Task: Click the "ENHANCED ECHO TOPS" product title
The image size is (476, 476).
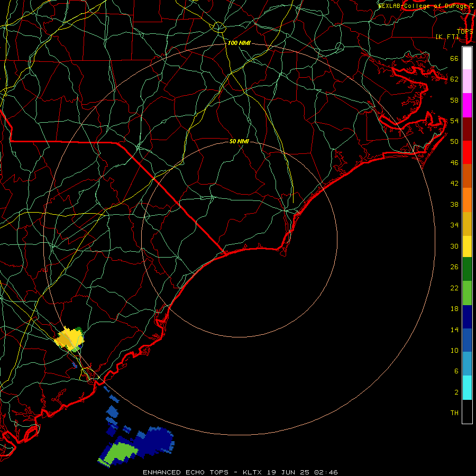Action: pos(186,472)
